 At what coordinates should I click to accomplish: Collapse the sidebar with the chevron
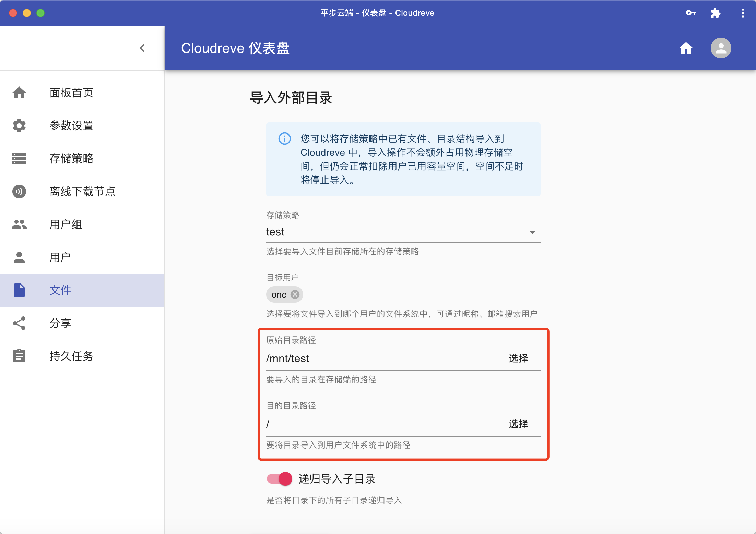(x=142, y=48)
